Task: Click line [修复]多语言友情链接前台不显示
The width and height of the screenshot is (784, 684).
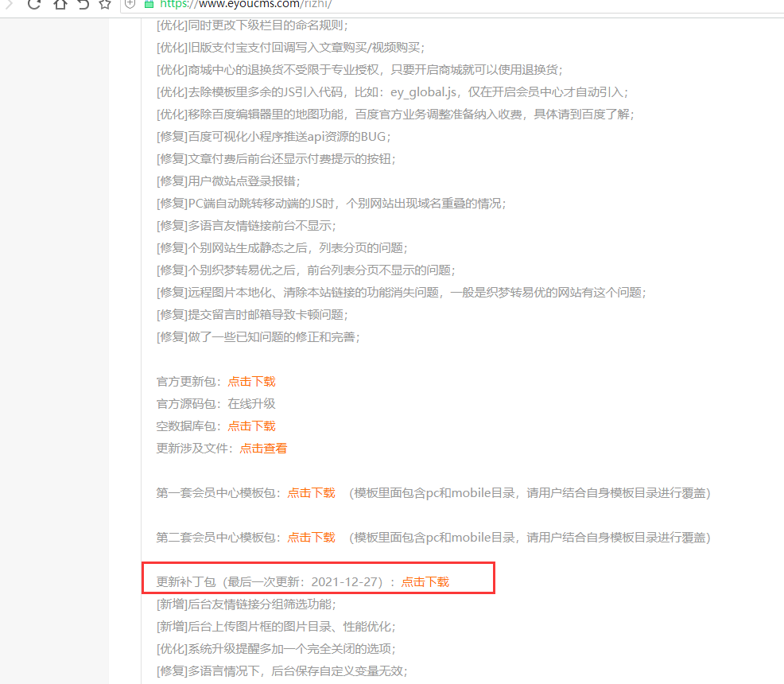Action: [246, 226]
